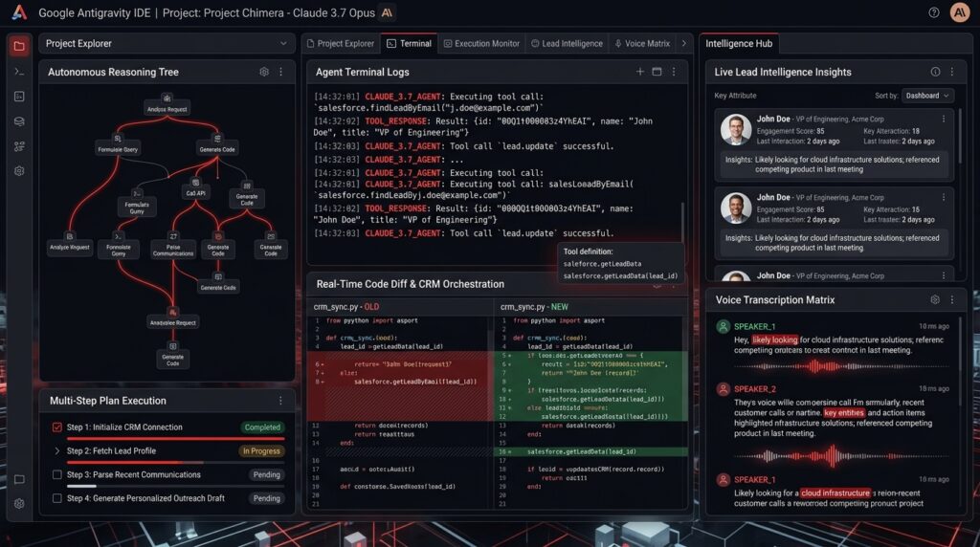Image resolution: width=980 pixels, height=547 pixels.
Task: Click the In Progress status badge
Action: [261, 450]
